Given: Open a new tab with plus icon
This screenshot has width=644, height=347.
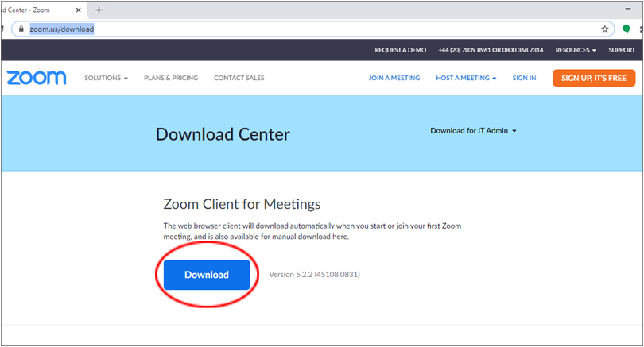Looking at the screenshot, I should click(x=99, y=10).
